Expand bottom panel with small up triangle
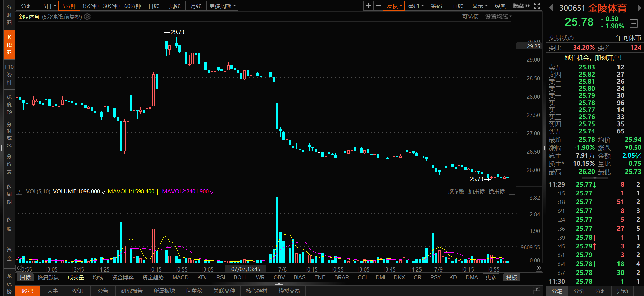This screenshot has width=644, height=296. point(279,284)
